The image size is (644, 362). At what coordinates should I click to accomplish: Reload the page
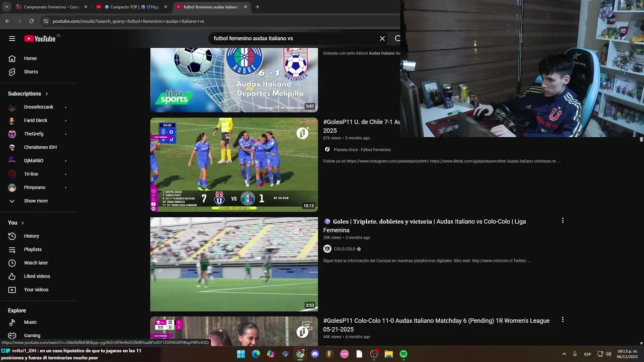click(31, 21)
